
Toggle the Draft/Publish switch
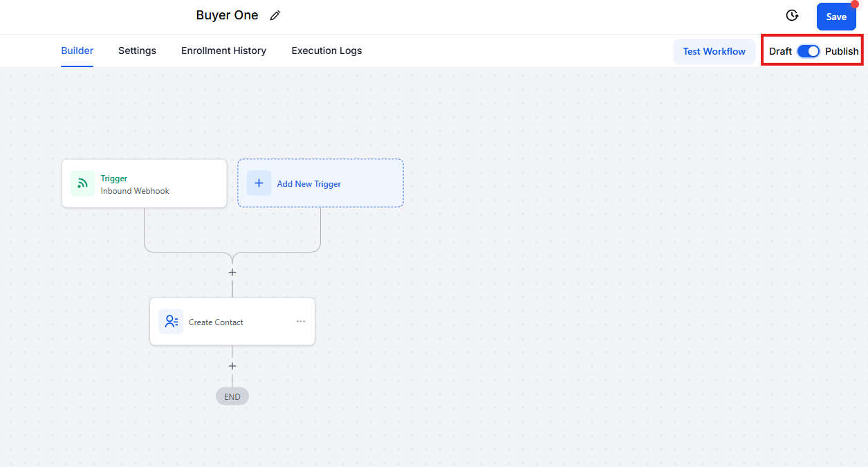click(x=808, y=51)
